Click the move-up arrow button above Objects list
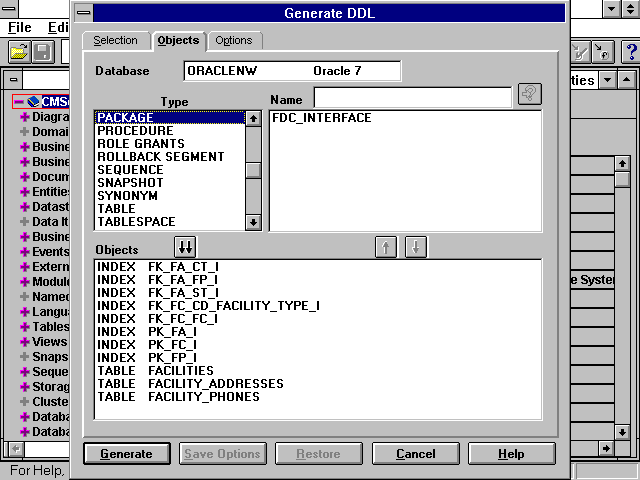Image resolution: width=640 pixels, height=480 pixels. 386,247
